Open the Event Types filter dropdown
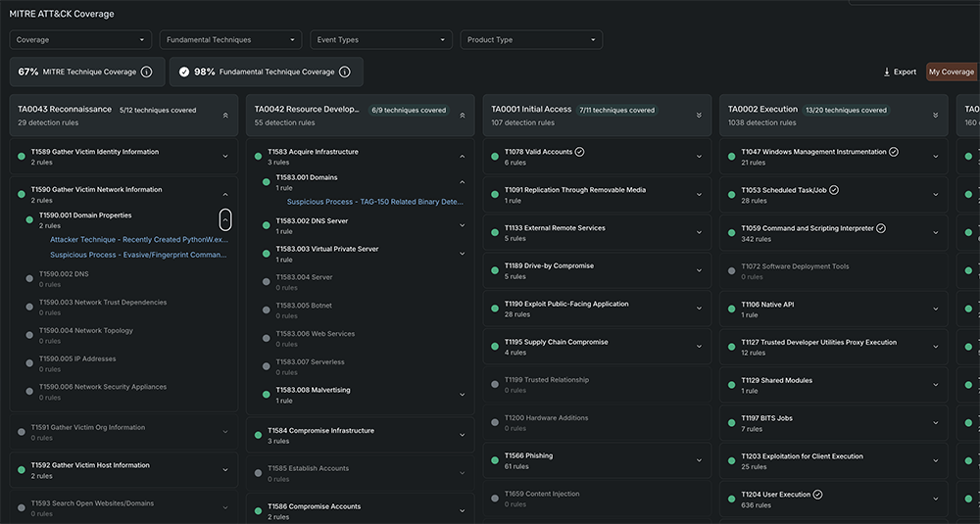Image resolution: width=980 pixels, height=524 pixels. [x=381, y=40]
